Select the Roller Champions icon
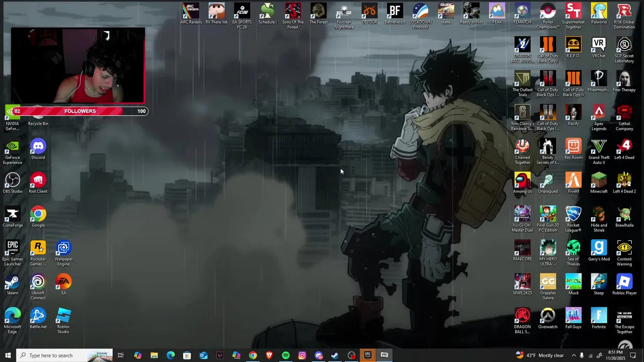The image size is (644, 362). click(x=548, y=16)
